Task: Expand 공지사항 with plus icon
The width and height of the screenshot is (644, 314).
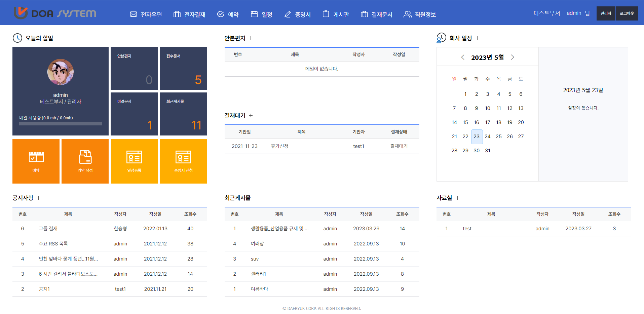Action: (38, 198)
